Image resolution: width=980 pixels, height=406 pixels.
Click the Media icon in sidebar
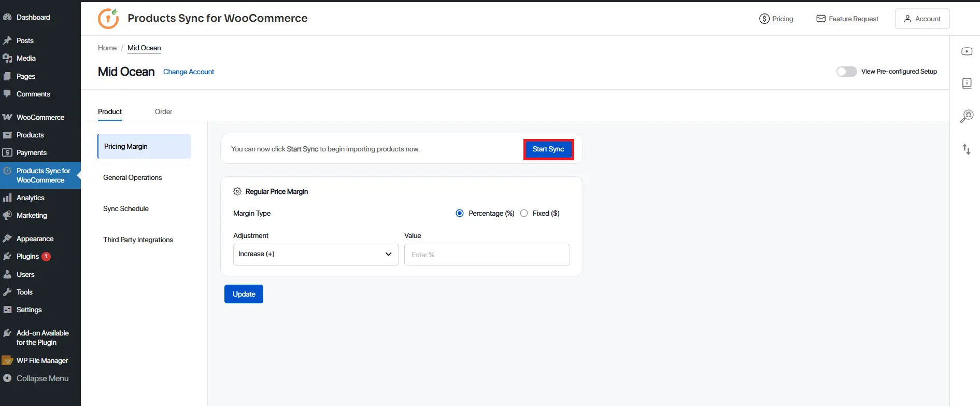coord(7,58)
